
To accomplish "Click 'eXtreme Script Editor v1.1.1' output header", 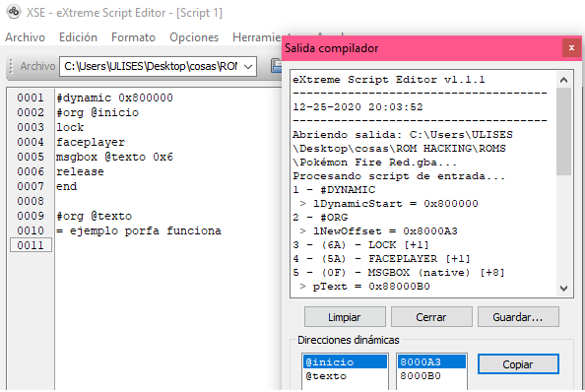I will (389, 79).
